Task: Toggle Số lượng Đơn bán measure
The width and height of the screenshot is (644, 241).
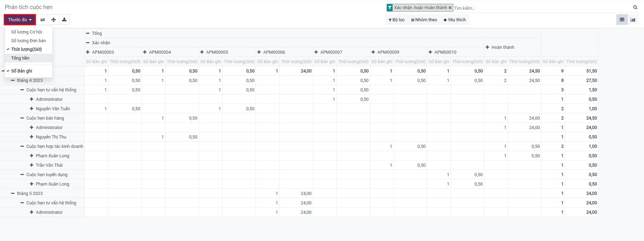Action: (29, 41)
